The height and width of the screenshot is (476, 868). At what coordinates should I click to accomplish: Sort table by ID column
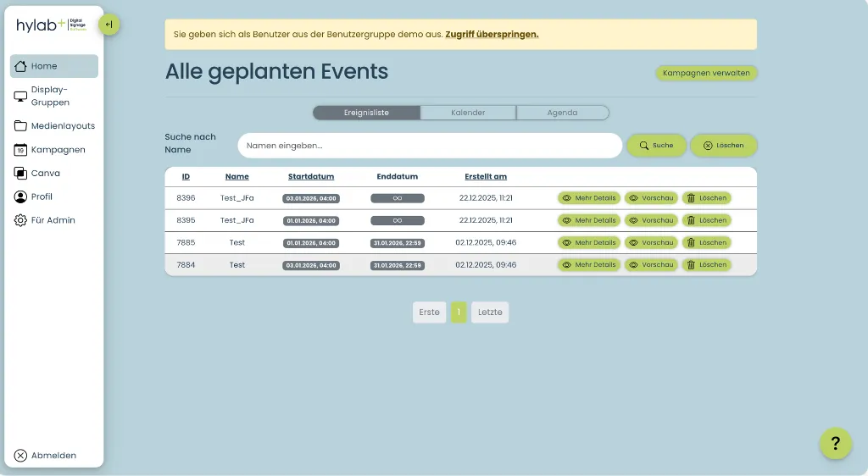point(186,176)
